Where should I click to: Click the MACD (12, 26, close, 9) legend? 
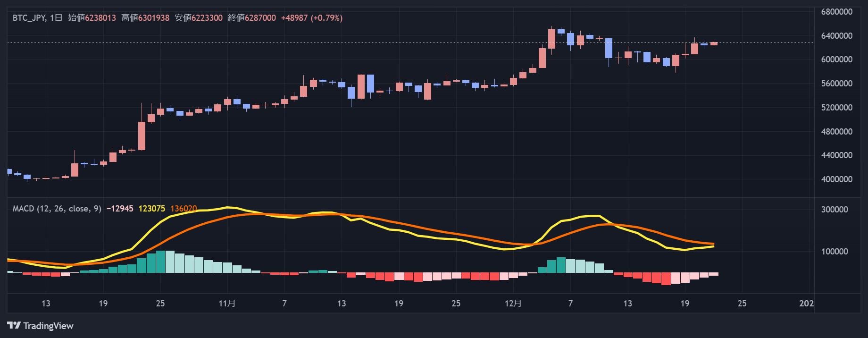point(57,209)
